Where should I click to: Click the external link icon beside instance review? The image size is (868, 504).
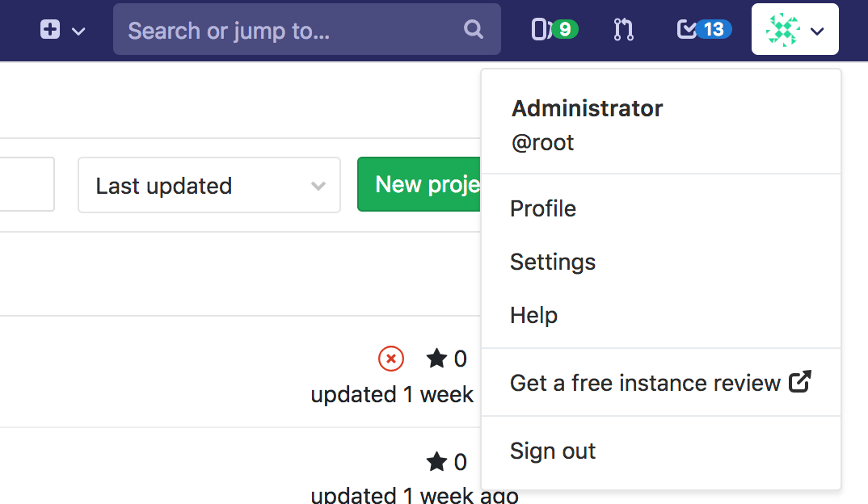(x=800, y=381)
